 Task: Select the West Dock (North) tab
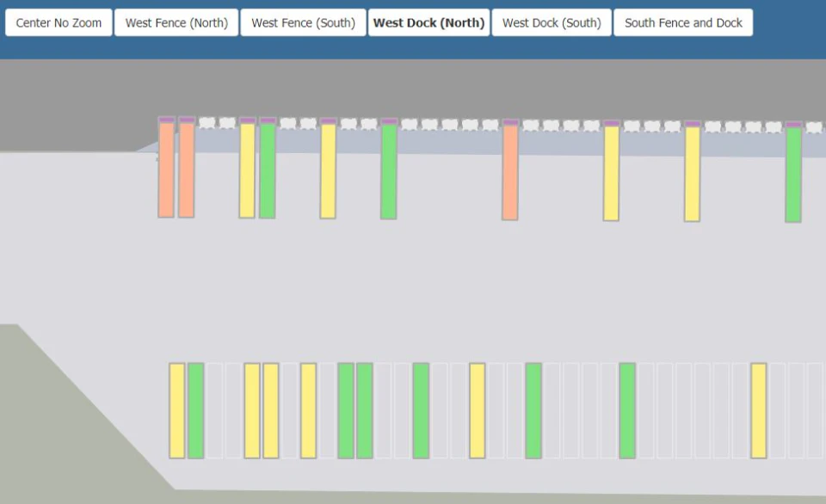click(428, 22)
